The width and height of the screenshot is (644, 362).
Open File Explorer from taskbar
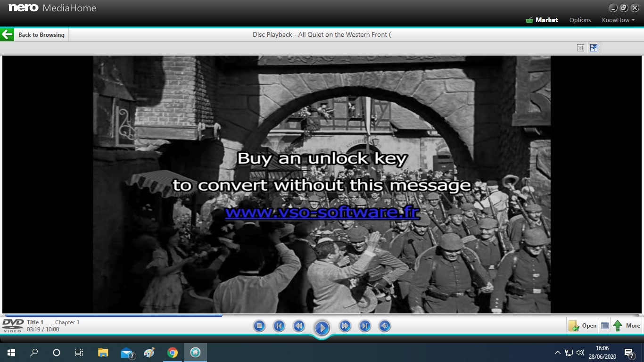coord(103,352)
